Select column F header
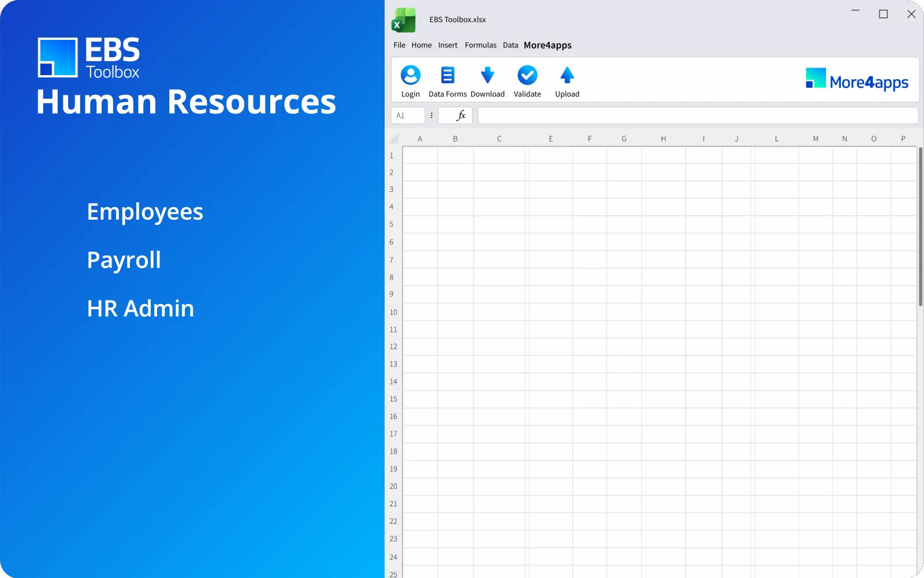Image resolution: width=924 pixels, height=578 pixels. [590, 139]
